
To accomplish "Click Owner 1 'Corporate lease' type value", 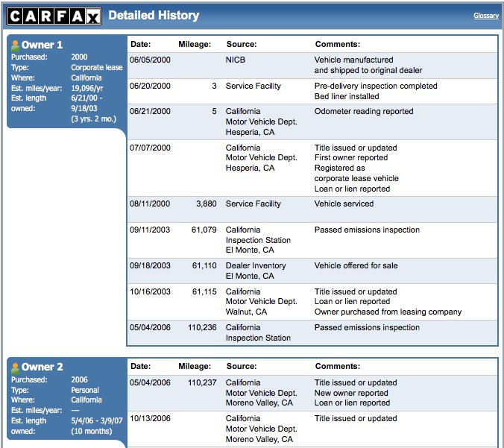I will (97, 68).
